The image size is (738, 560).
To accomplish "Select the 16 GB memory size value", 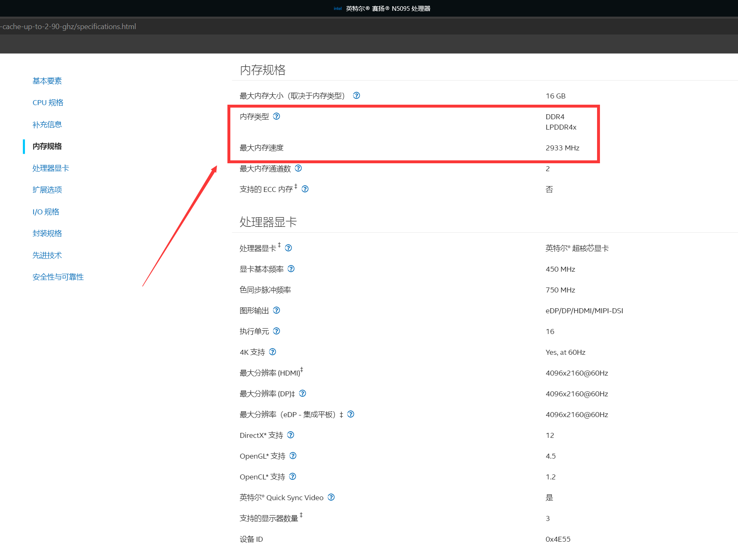I will coord(555,96).
